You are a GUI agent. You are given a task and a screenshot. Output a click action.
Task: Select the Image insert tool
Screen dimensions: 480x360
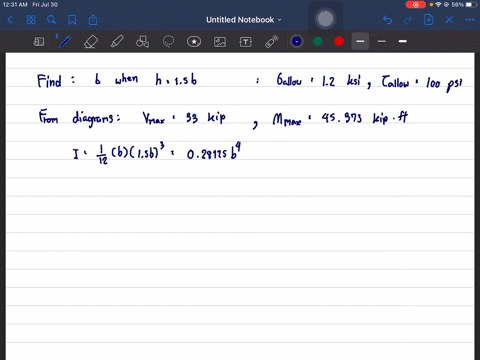click(220, 42)
